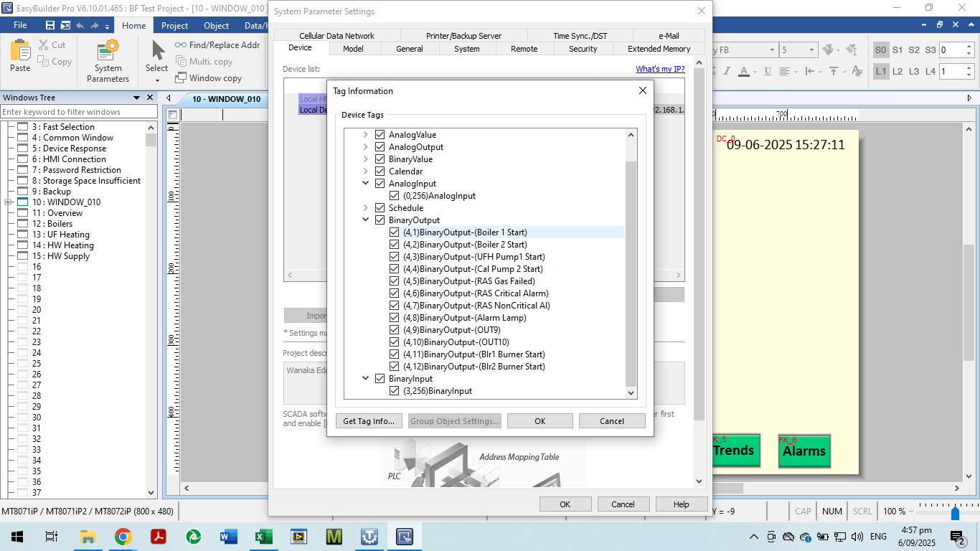
Task: Open the What's my IP link
Action: tap(660, 69)
